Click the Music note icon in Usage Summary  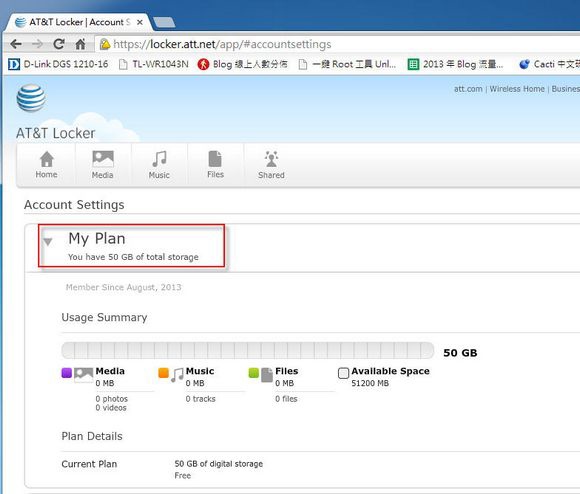click(177, 375)
